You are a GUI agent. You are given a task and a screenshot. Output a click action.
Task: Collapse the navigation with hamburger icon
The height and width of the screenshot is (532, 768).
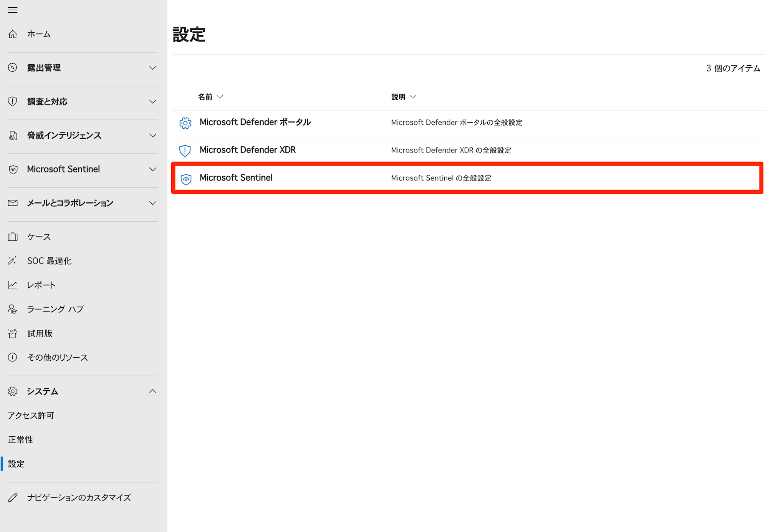point(13,10)
